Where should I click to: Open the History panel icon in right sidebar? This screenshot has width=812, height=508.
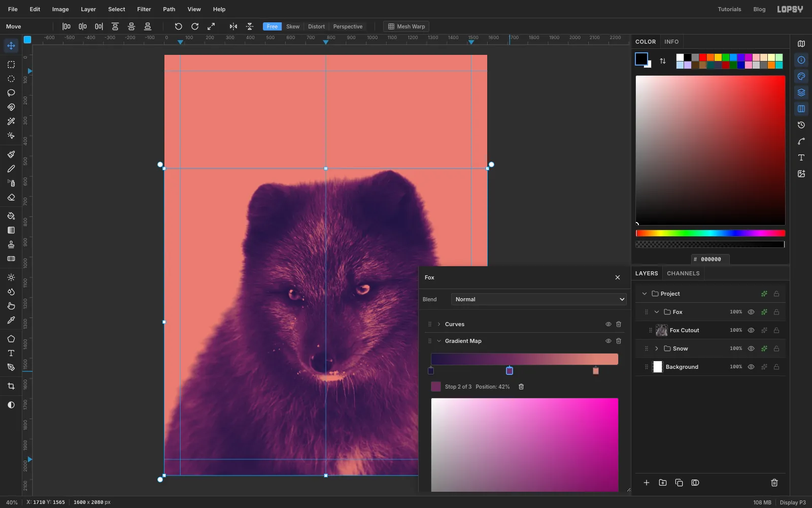pos(801,125)
